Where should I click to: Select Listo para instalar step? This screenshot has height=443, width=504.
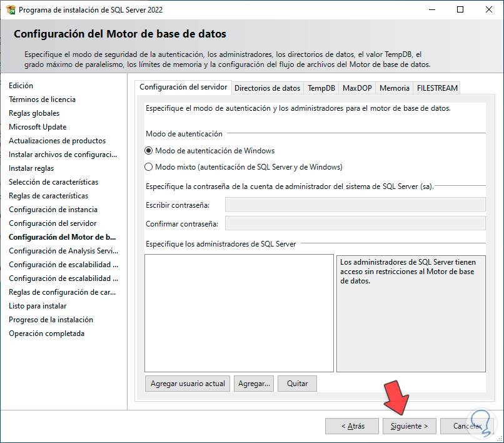click(38, 306)
